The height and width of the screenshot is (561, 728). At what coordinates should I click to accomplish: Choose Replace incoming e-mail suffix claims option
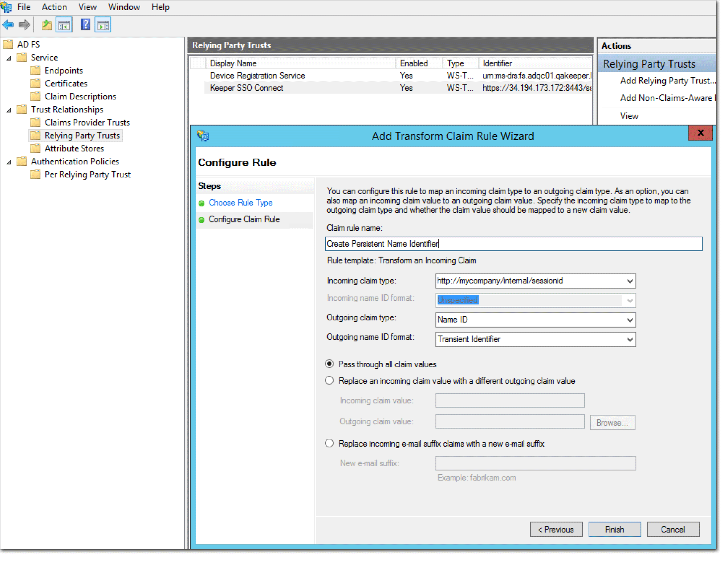329,443
